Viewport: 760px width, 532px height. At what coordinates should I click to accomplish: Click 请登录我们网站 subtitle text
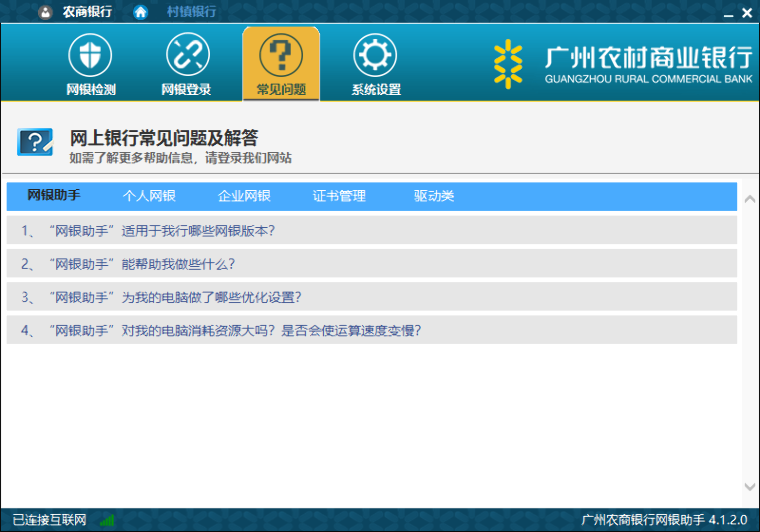248,158
